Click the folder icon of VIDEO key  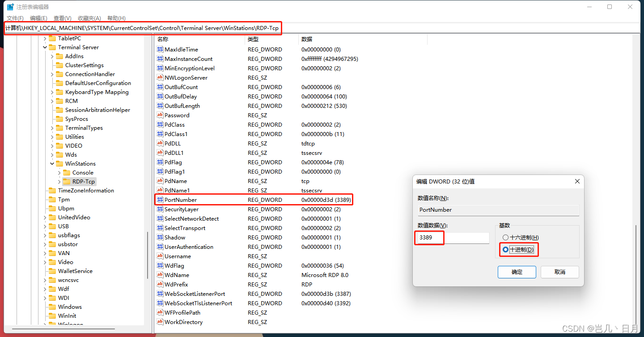click(x=59, y=145)
